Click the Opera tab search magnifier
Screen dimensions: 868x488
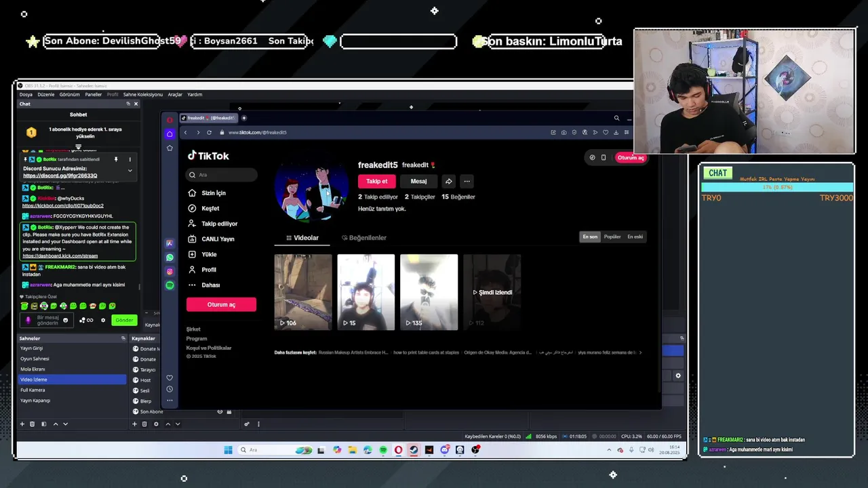pos(616,118)
